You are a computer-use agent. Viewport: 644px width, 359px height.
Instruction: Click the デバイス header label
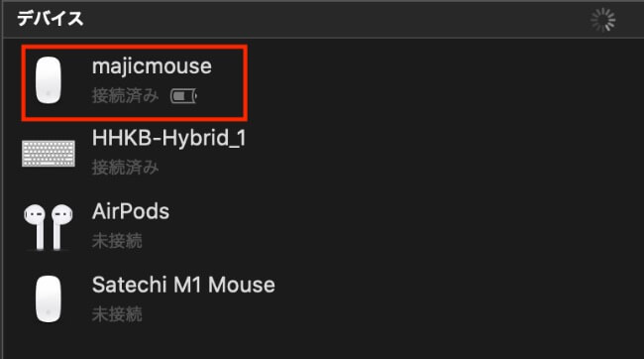[51, 19]
